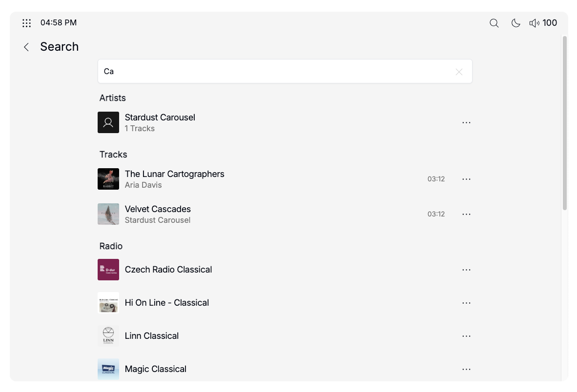The width and height of the screenshot is (577, 392).
Task: Open the Czech Radio Classical station
Action: 168,270
